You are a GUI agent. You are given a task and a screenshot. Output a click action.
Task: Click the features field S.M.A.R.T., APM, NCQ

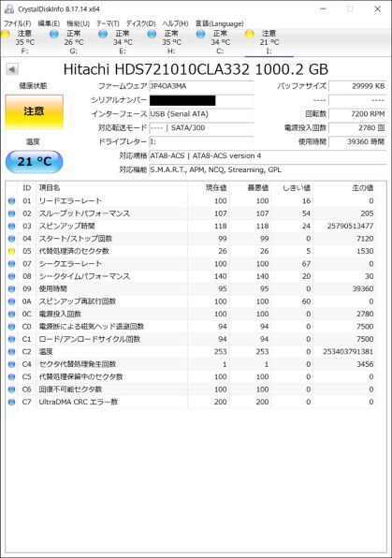(x=268, y=169)
